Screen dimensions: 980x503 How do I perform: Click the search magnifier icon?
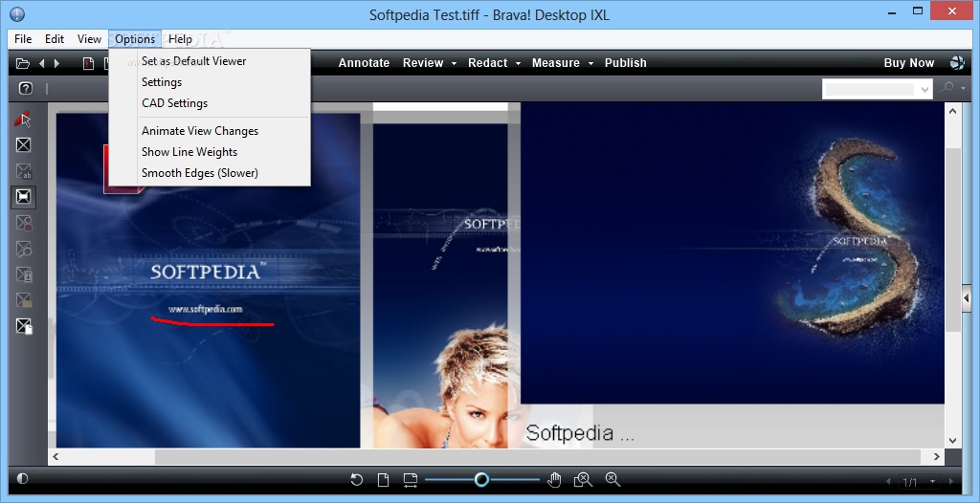pyautogui.click(x=948, y=88)
